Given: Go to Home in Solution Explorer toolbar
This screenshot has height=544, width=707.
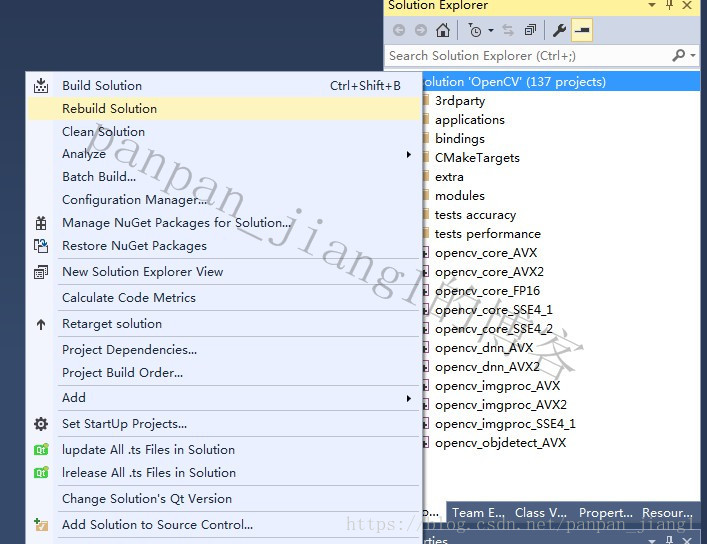Looking at the screenshot, I should click(443, 30).
